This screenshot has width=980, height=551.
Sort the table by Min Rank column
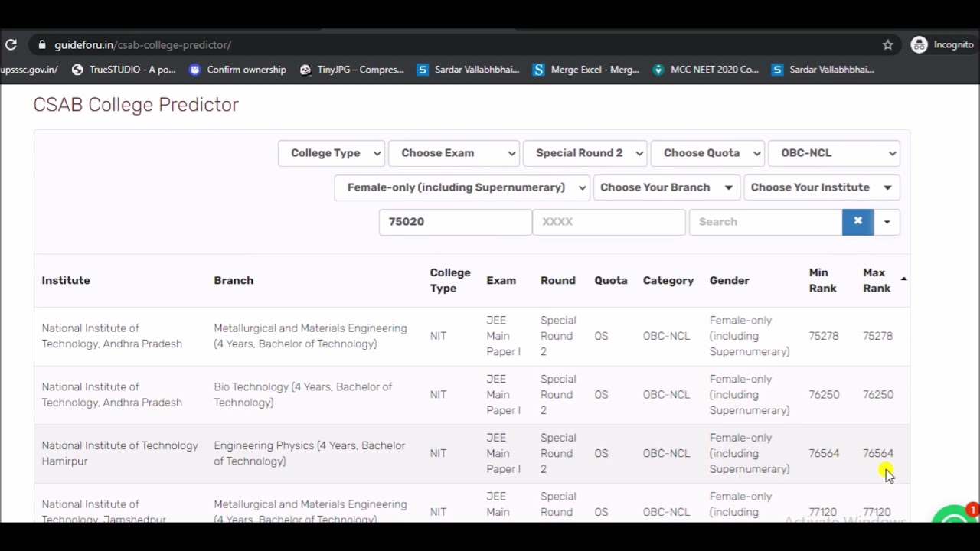click(823, 281)
